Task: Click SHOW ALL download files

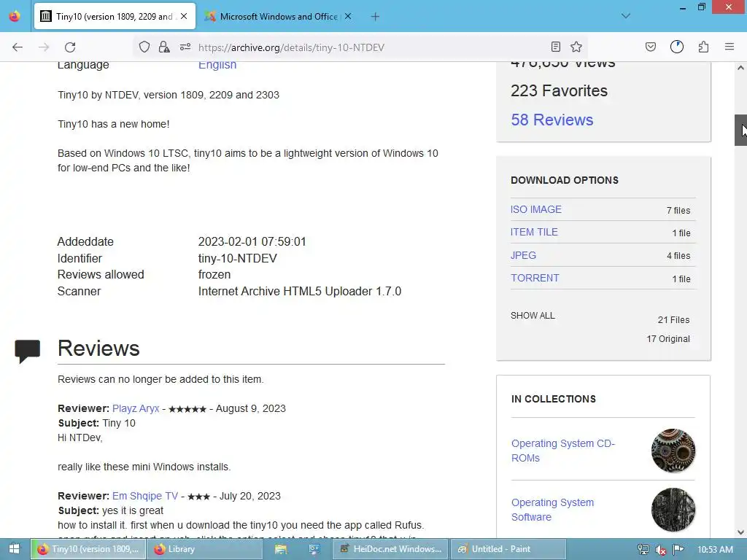Action: point(533,316)
